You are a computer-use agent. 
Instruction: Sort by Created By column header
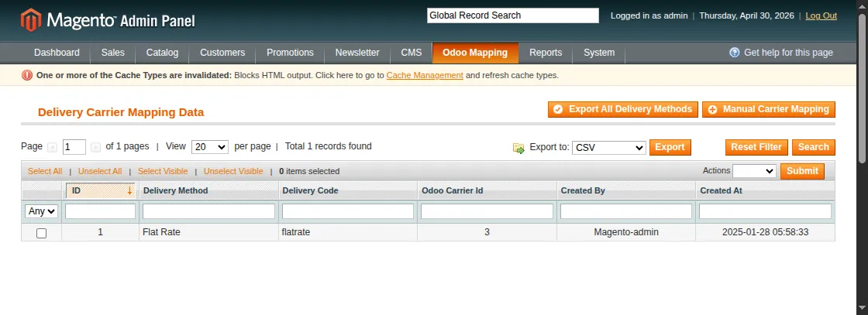pyautogui.click(x=583, y=190)
